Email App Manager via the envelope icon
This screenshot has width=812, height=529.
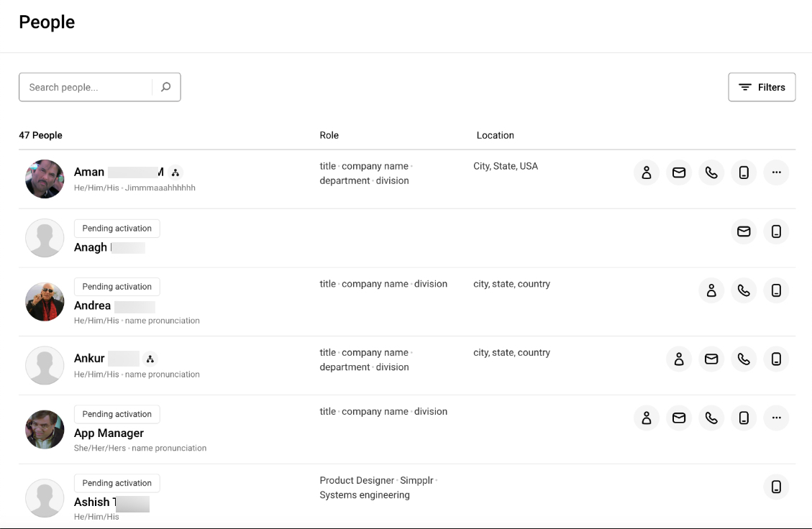[x=679, y=418]
